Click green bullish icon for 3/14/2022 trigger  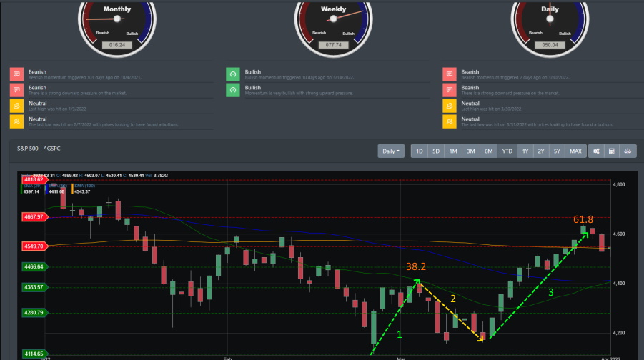click(233, 74)
